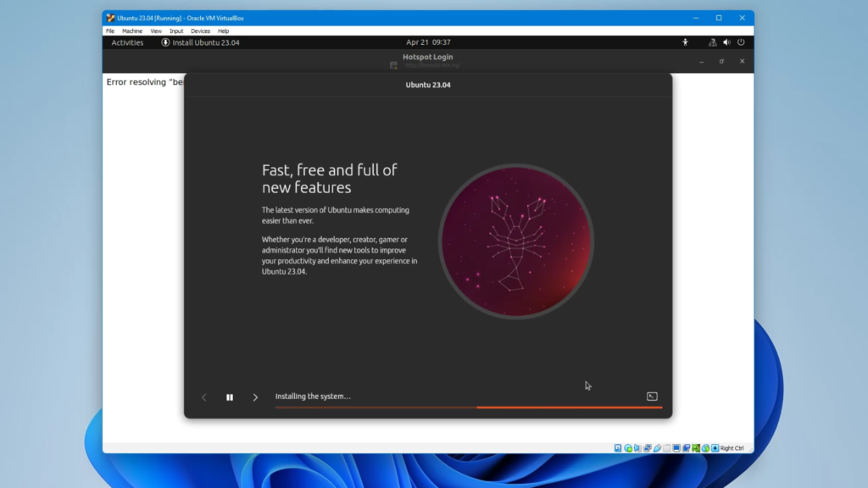This screenshot has height=488, width=868.
Task: Open the Apr 21 09:37 clock menu
Action: tap(428, 42)
